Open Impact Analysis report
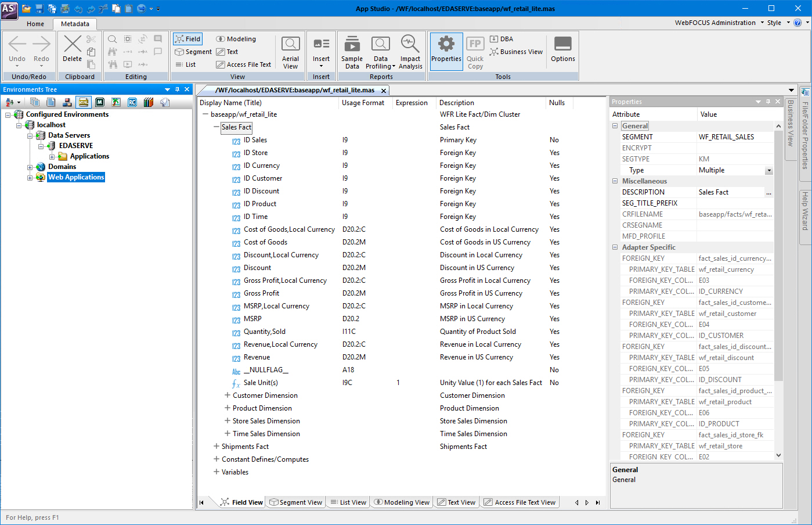This screenshot has width=812, height=525. point(410,53)
